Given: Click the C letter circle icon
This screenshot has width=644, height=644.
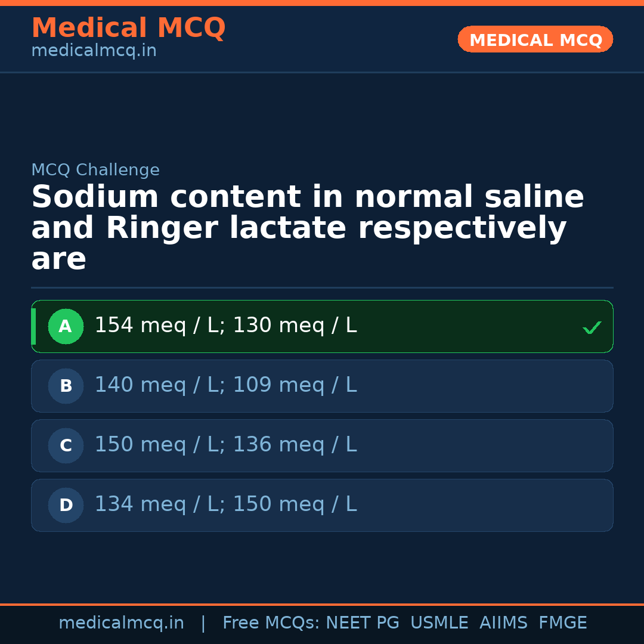Looking at the screenshot, I should pos(66,445).
